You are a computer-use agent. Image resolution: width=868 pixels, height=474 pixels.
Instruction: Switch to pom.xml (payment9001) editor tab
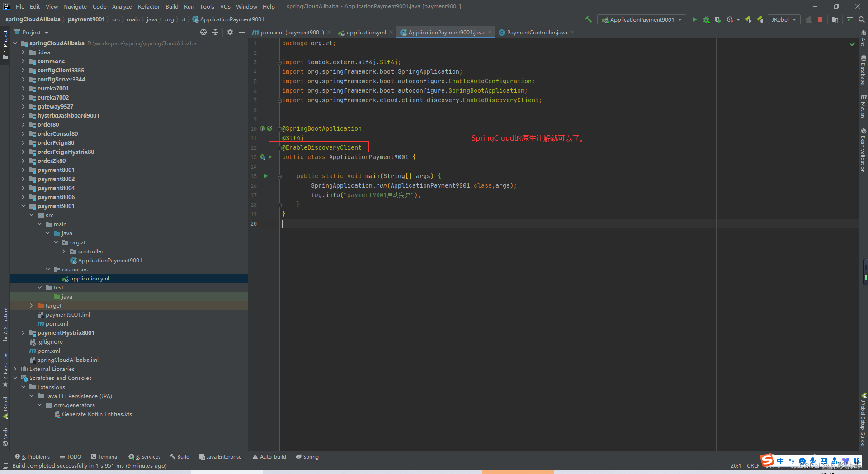click(292, 32)
